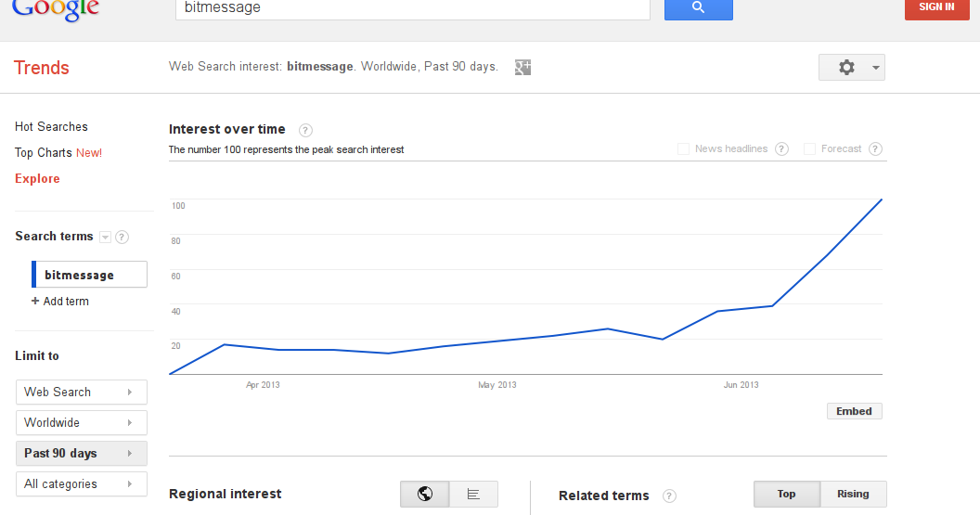Open the Web Search limit dropdown
The height and width of the screenshot is (515, 980).
[82, 392]
